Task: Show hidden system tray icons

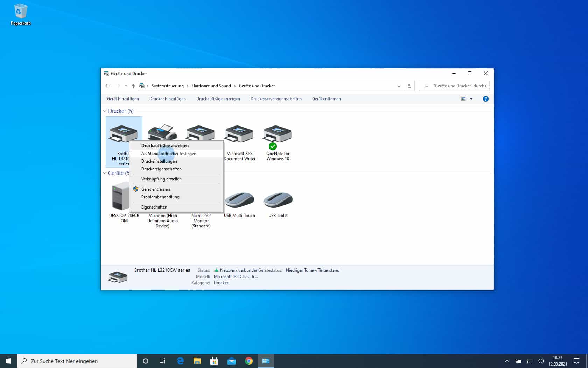Action: 507,361
